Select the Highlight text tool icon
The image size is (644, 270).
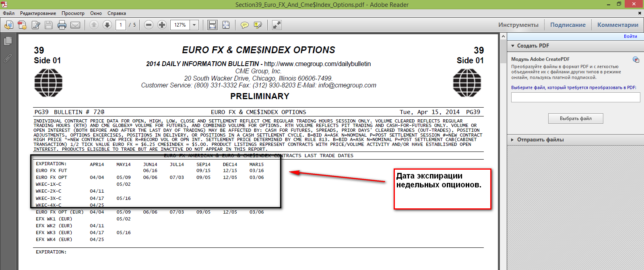258,25
